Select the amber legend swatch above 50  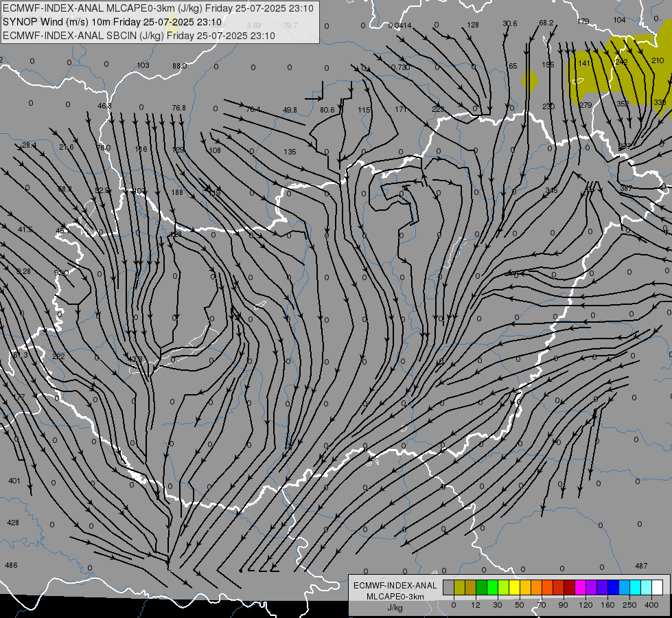coord(525,588)
